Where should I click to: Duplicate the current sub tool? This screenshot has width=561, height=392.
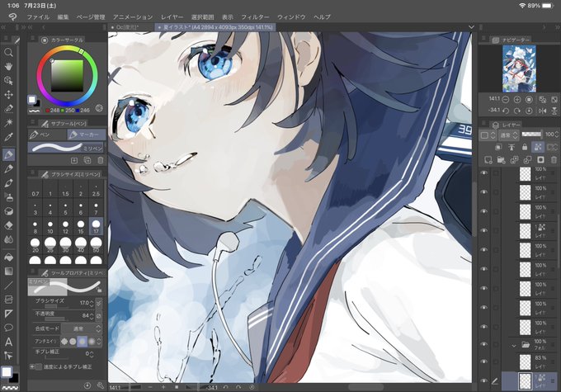tap(87, 160)
